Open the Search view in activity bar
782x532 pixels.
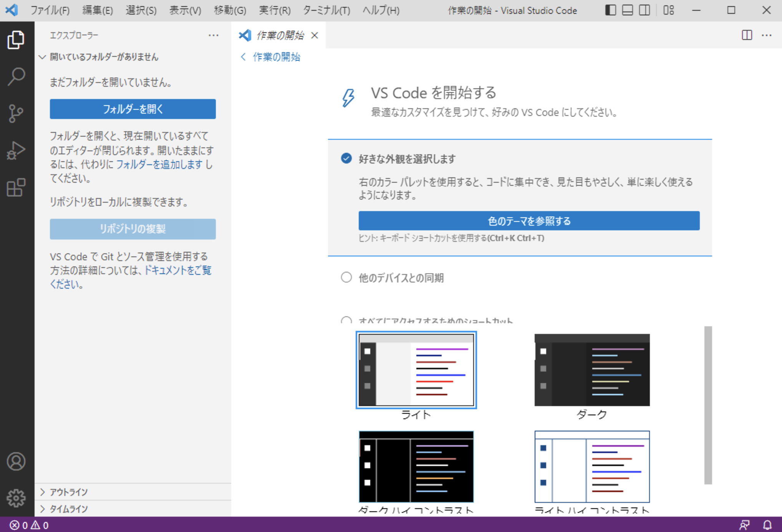click(16, 76)
